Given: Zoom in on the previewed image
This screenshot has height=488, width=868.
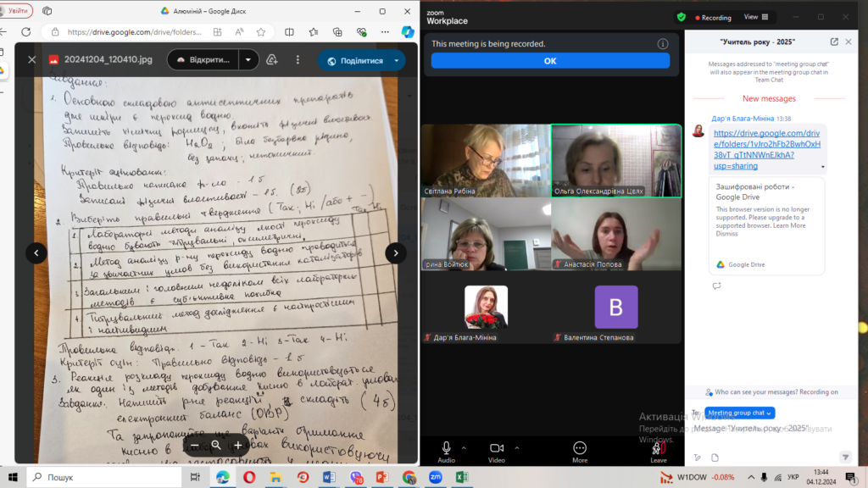Looking at the screenshot, I should point(238,445).
